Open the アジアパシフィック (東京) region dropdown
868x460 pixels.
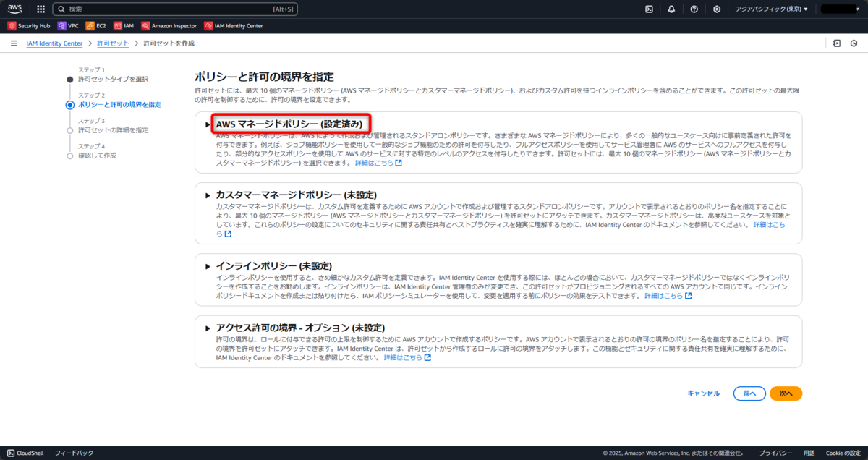tap(772, 9)
